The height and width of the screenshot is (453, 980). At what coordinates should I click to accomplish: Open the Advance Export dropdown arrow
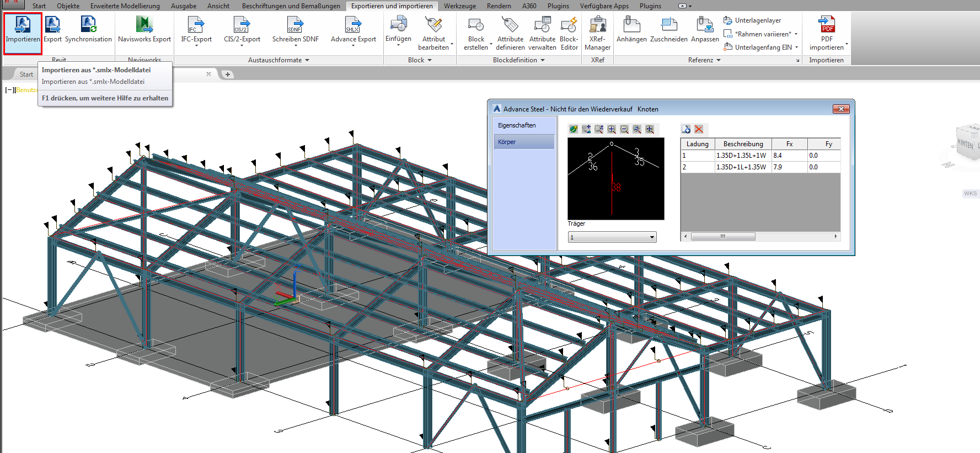tap(354, 46)
